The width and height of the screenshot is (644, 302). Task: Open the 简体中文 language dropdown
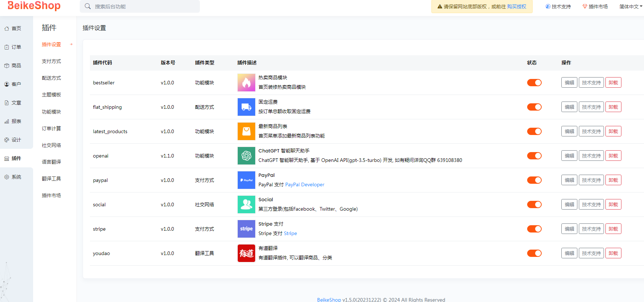(631, 7)
